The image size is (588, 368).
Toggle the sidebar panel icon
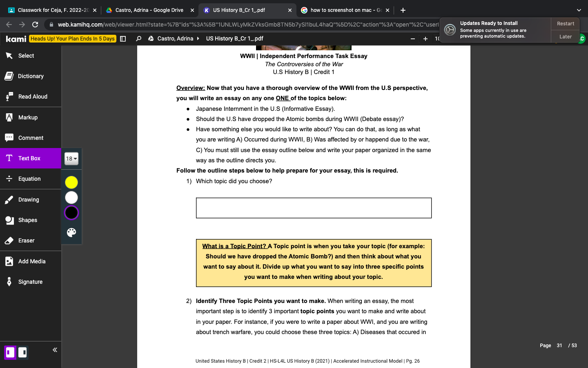click(x=123, y=38)
